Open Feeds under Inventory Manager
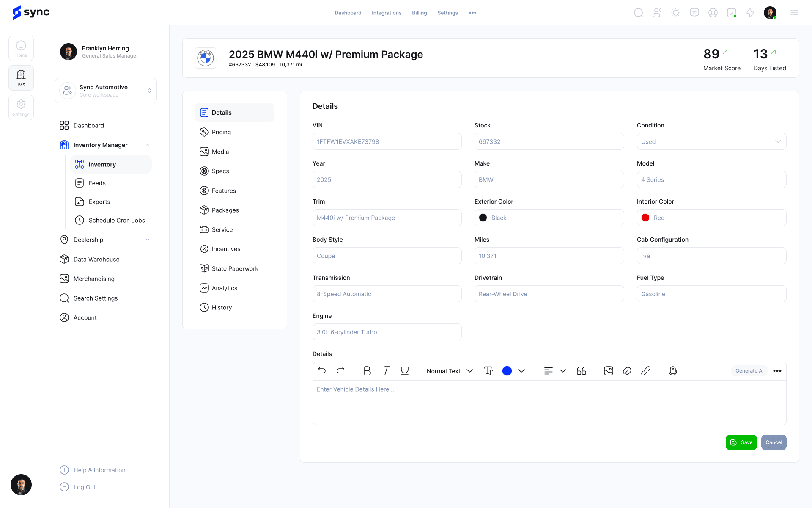This screenshot has height=508, width=812. 111,183
